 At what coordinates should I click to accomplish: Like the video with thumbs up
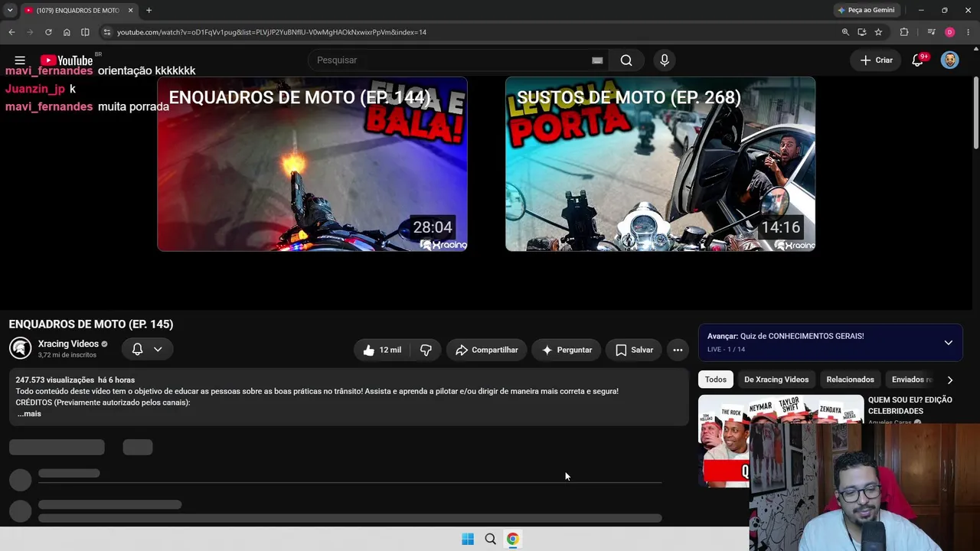pyautogui.click(x=382, y=350)
